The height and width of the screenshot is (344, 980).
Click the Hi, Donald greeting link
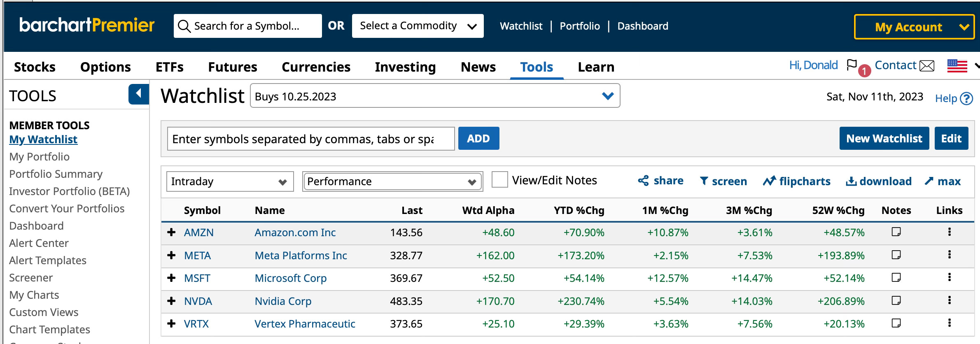[x=813, y=65]
